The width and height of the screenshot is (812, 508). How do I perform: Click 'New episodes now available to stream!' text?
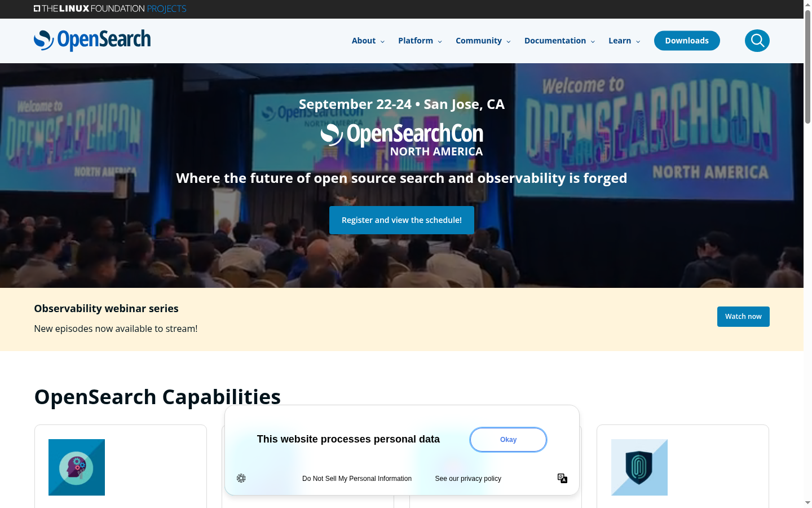[116, 329]
